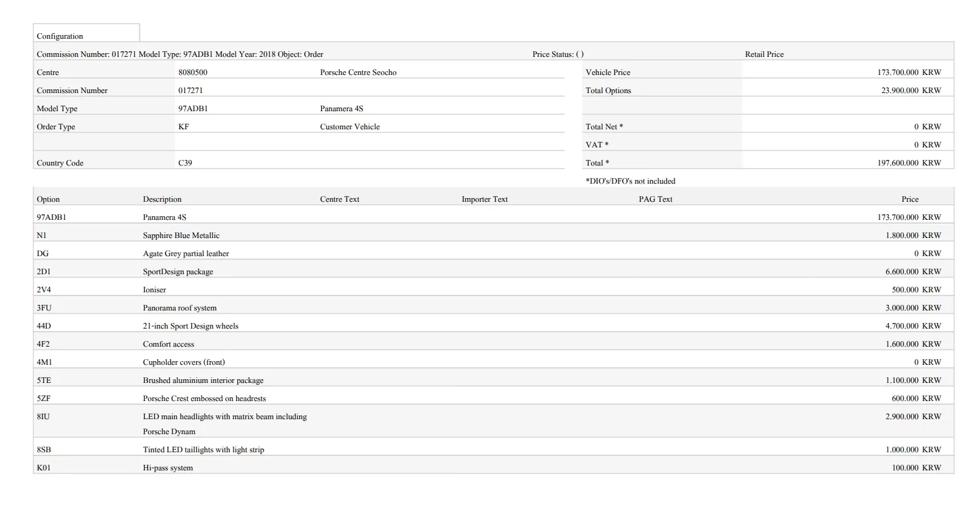
Task: Click the Total price value 197.600.000 KRW
Action: coord(908,163)
